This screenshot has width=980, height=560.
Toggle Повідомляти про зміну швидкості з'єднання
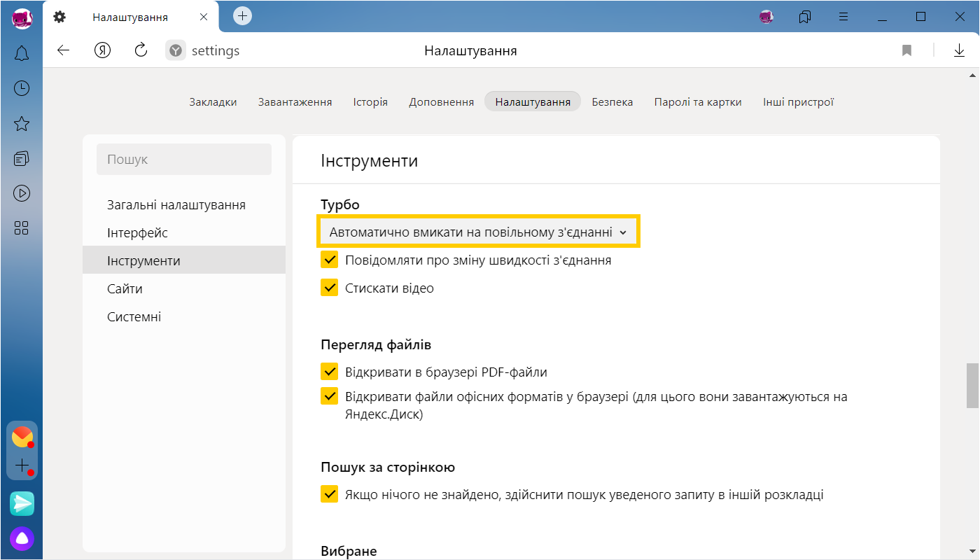tap(330, 260)
